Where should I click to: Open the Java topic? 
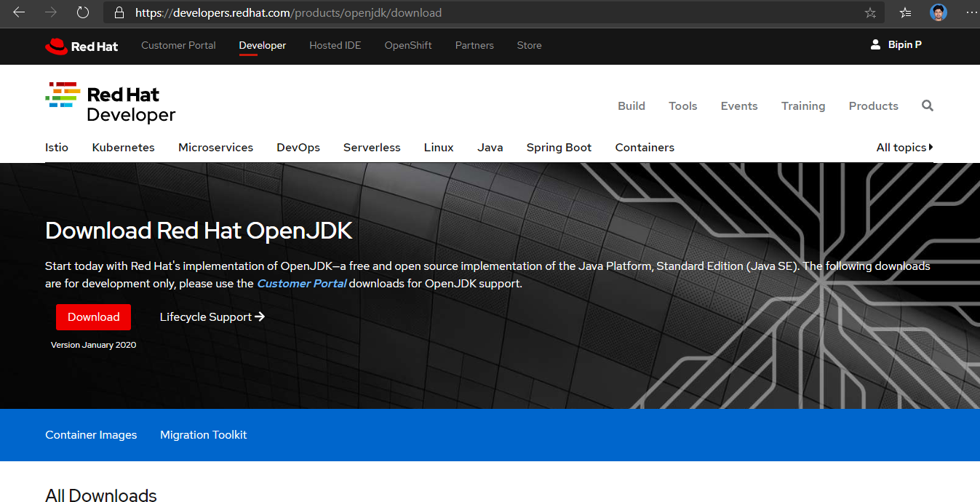point(490,147)
